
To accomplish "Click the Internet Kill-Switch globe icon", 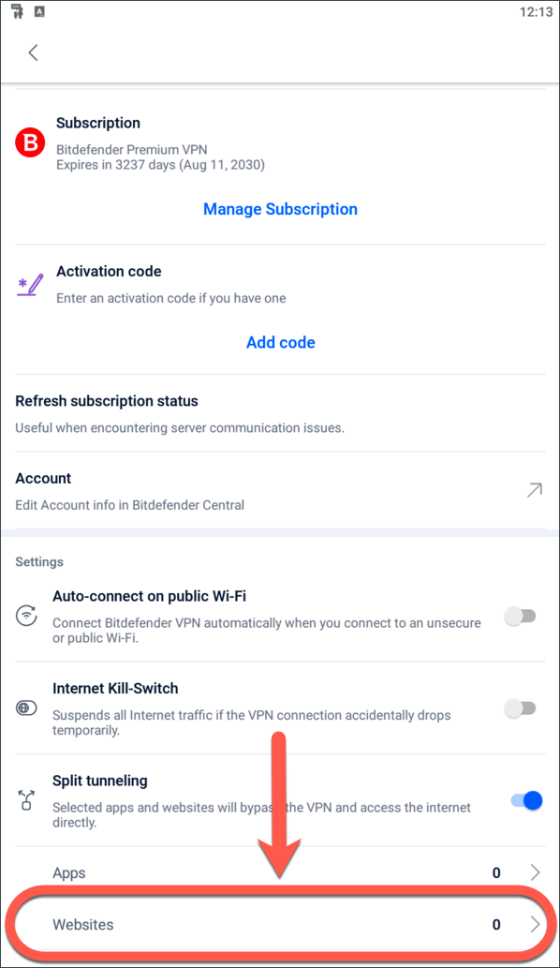I will pyautogui.click(x=26, y=708).
